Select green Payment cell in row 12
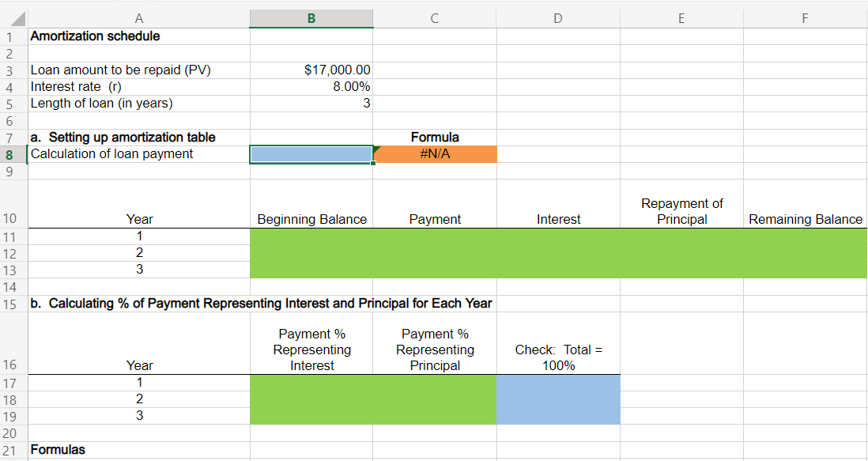This screenshot has width=868, height=461. [435, 254]
